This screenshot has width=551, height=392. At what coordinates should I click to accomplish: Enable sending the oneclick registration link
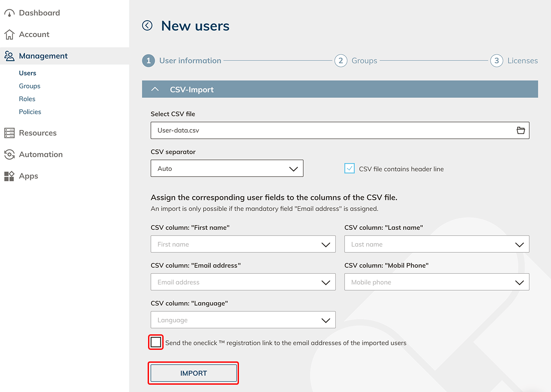(156, 343)
